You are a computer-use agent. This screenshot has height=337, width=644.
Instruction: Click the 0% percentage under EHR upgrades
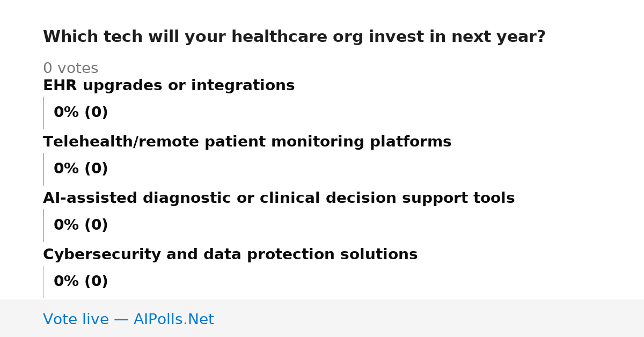67,113
